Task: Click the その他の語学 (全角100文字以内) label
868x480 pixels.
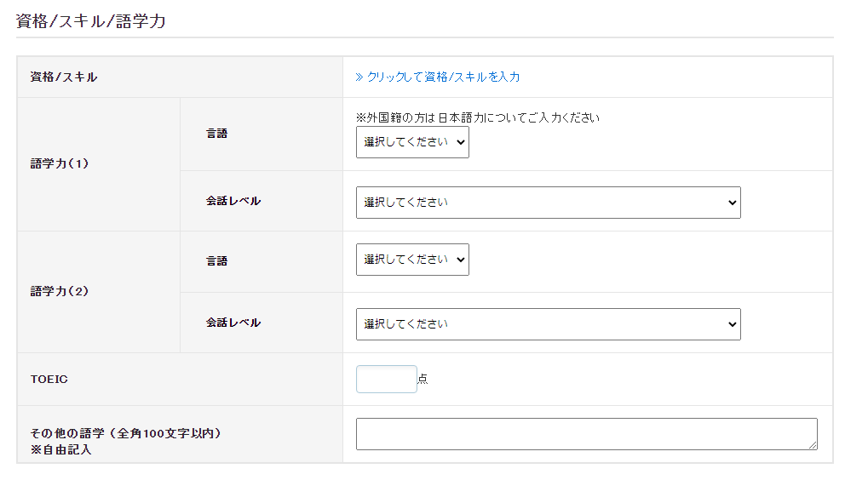Action: pyautogui.click(x=126, y=433)
